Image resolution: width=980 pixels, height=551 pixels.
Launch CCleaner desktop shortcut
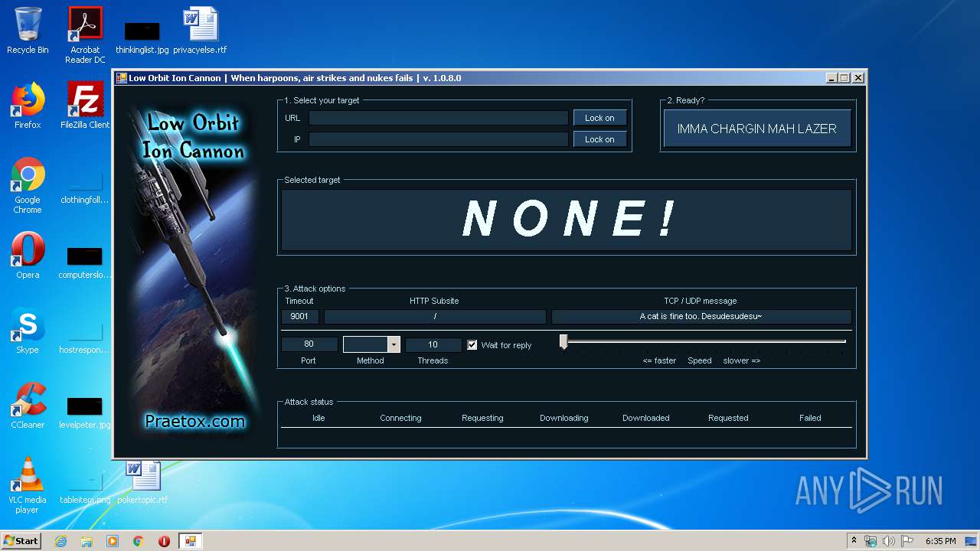[28, 406]
